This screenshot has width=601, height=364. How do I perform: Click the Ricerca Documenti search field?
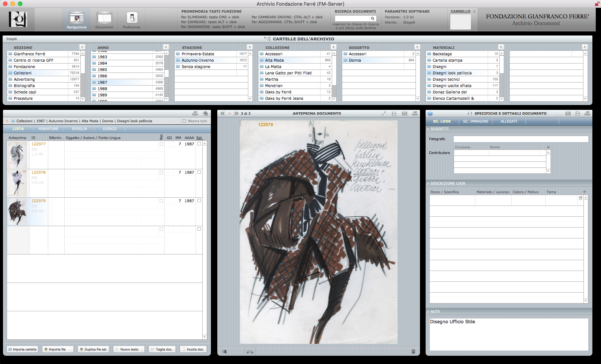tap(352, 18)
